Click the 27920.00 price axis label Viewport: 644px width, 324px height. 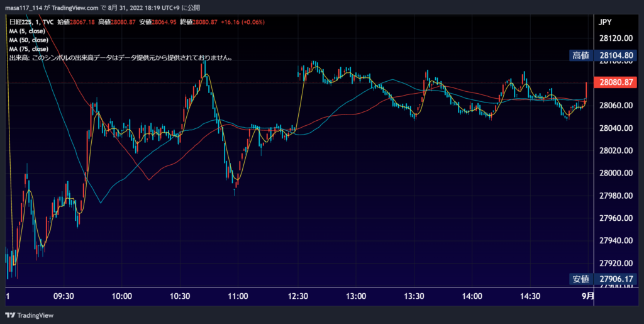616,263
